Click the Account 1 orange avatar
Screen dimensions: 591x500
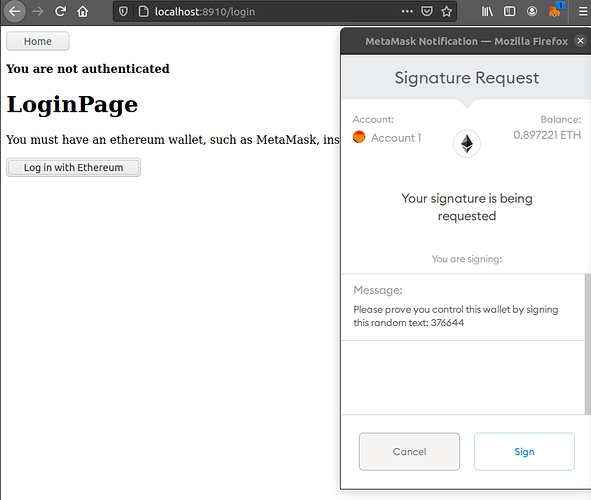point(359,137)
